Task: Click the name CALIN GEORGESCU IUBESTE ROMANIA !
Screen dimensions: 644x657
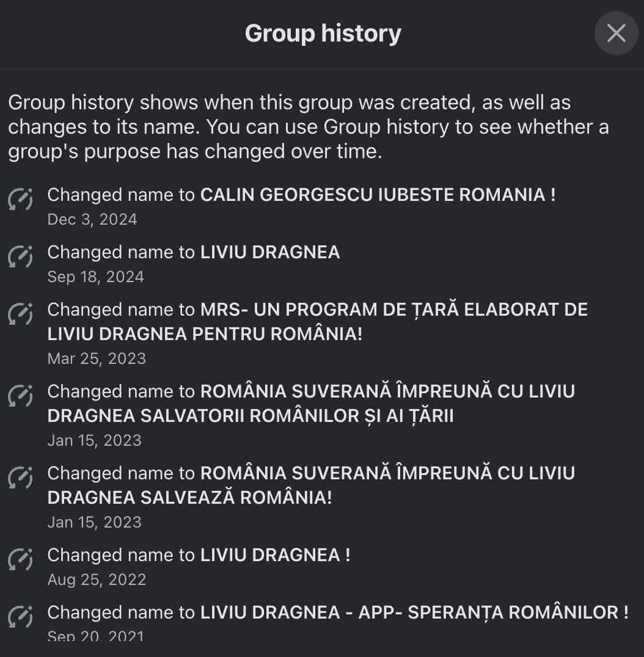Action: click(378, 195)
